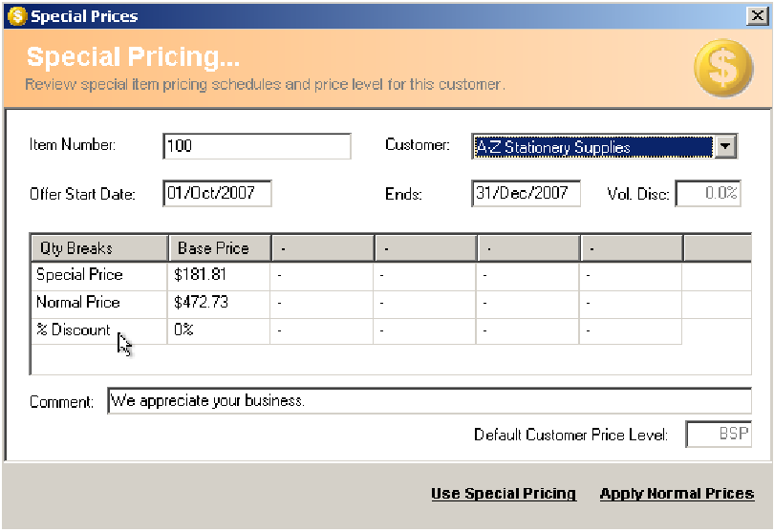Click the Ends date field
Viewport: 774px width, 532px height.
(x=526, y=193)
